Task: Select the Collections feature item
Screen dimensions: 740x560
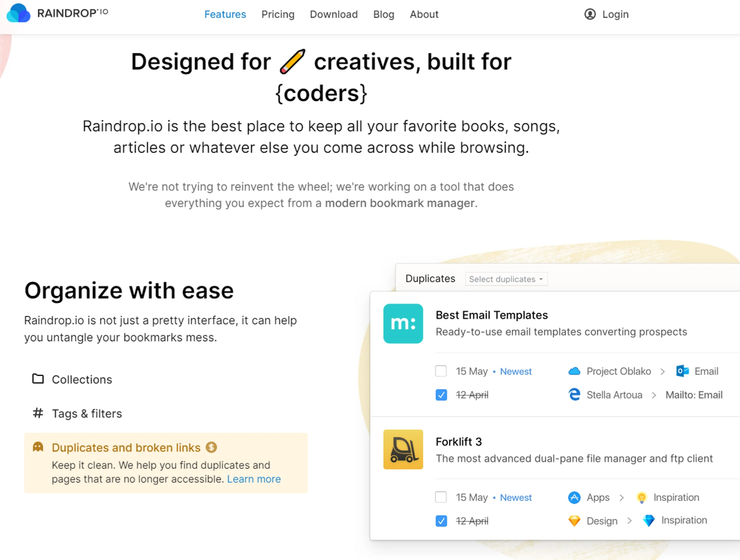Action: 166,379
